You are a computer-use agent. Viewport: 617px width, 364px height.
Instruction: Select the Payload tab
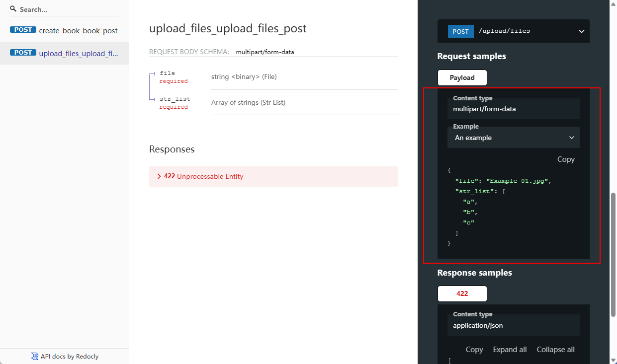click(x=462, y=77)
